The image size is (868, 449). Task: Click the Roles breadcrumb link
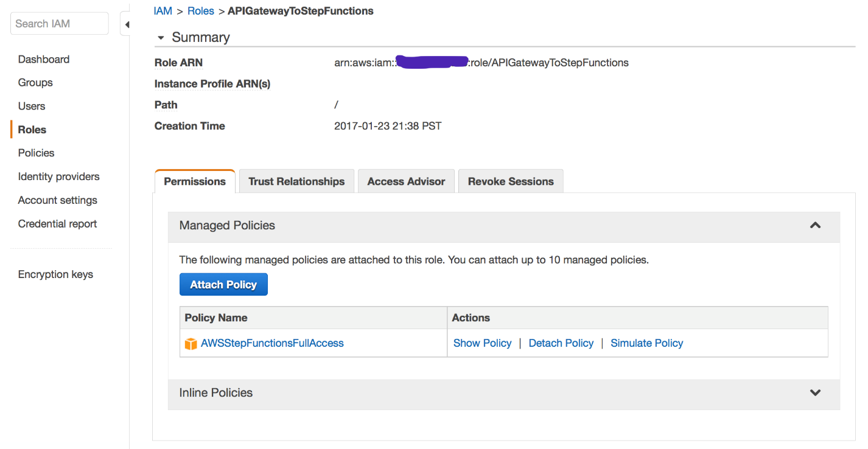(x=201, y=11)
